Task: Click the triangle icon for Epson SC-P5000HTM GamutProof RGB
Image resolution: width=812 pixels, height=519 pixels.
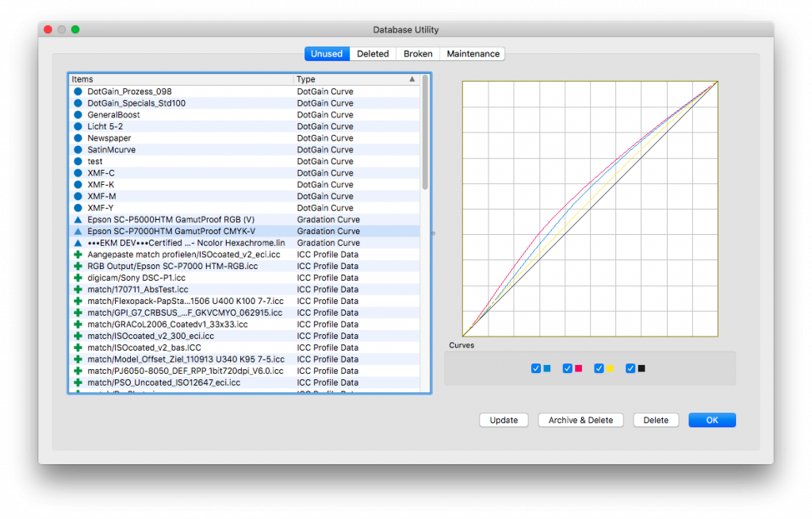Action: (76, 219)
